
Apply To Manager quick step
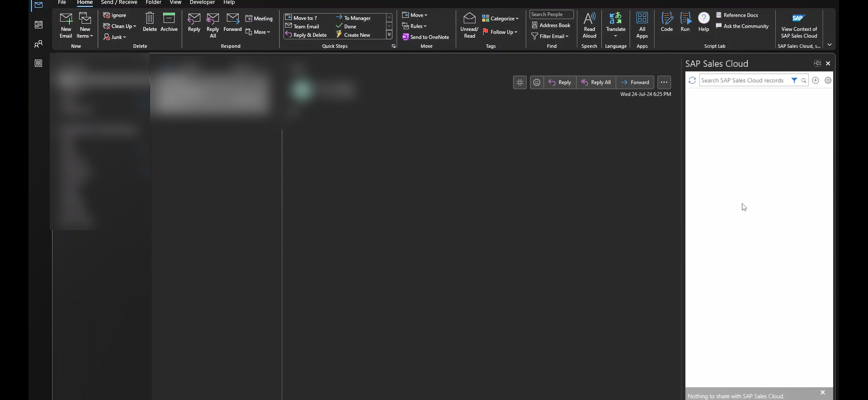pos(353,18)
